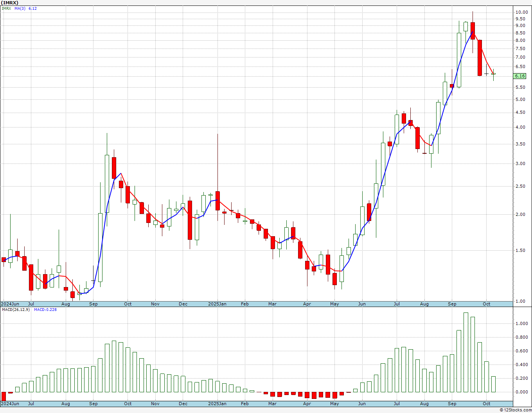Click May on the MACD panel date axis
This screenshot has width=532, height=413.
pos(334,404)
